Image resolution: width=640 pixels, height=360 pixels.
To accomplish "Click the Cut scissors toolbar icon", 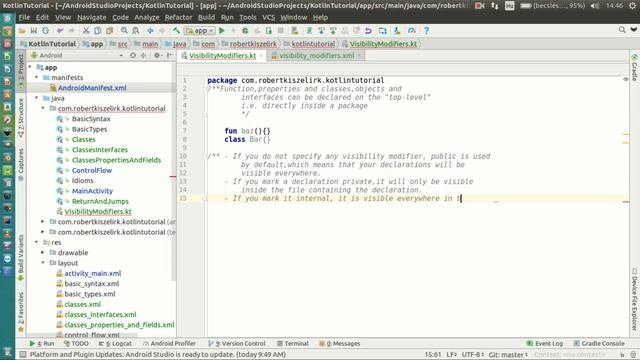I will click(86, 31).
